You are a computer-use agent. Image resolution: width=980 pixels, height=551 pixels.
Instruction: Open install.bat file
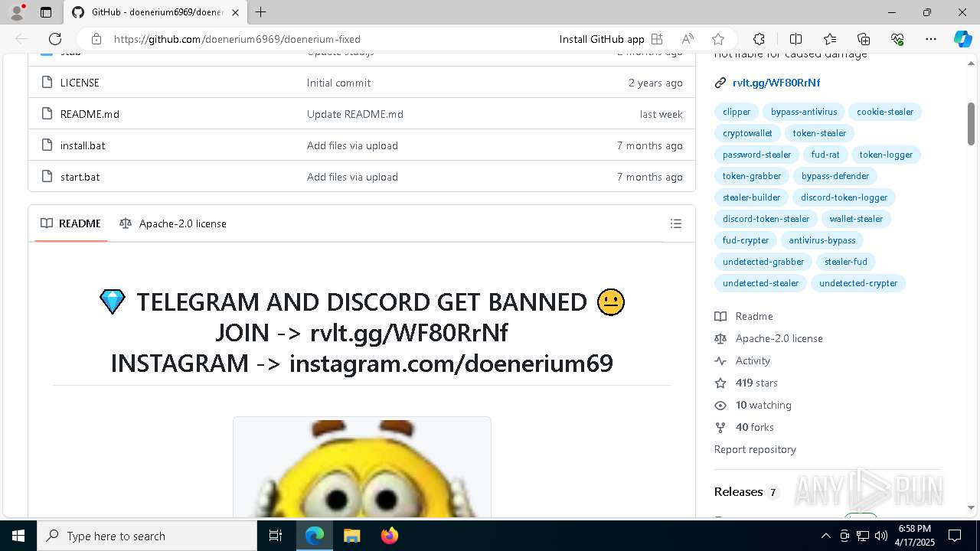coord(83,145)
